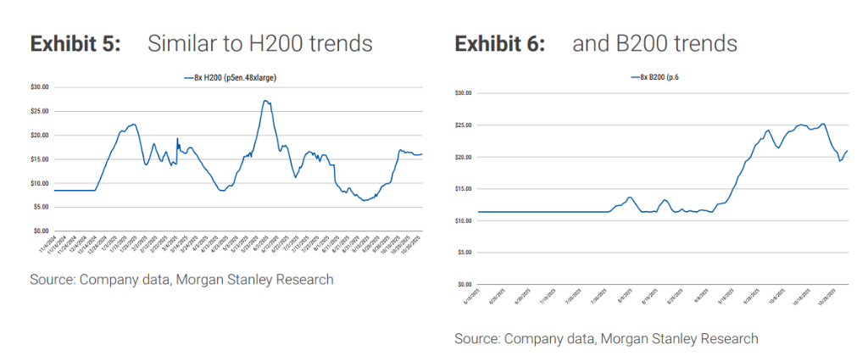Viewport: 868px width, 356px height.
Task: Click the $25.00 axis label in Exhibit 5
Action: coord(42,111)
